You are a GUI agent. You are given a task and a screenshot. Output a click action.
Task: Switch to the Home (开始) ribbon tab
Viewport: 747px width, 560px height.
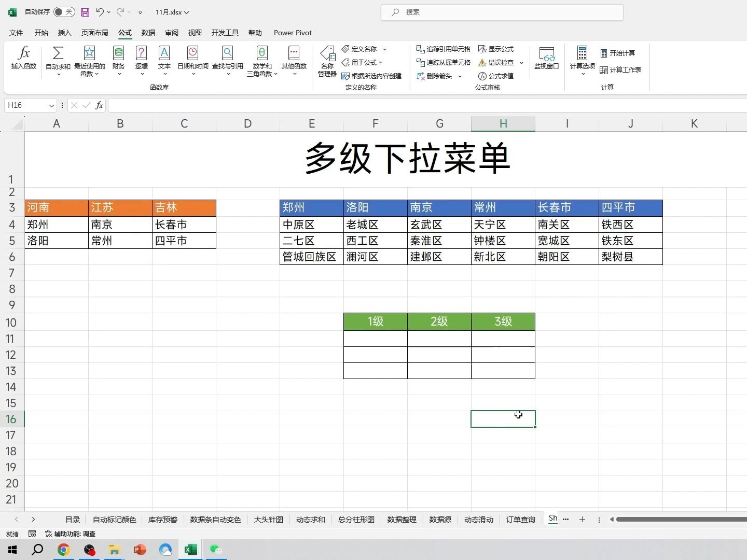pos(41,33)
